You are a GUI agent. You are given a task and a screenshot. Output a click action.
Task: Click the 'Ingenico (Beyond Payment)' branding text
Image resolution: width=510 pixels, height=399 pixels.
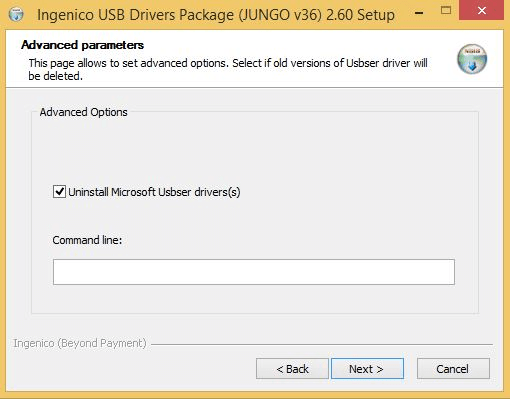[x=80, y=343]
